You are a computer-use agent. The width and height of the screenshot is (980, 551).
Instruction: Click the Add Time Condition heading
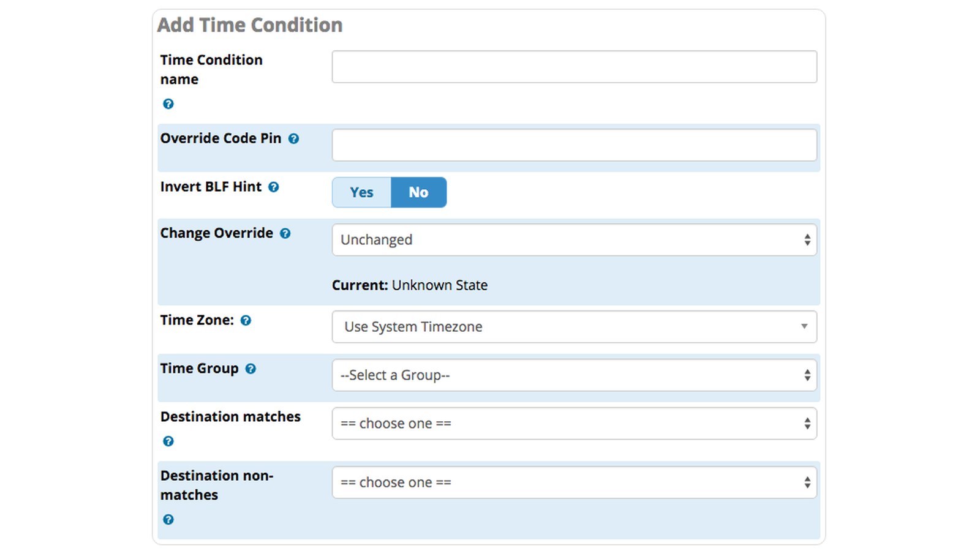pos(250,25)
